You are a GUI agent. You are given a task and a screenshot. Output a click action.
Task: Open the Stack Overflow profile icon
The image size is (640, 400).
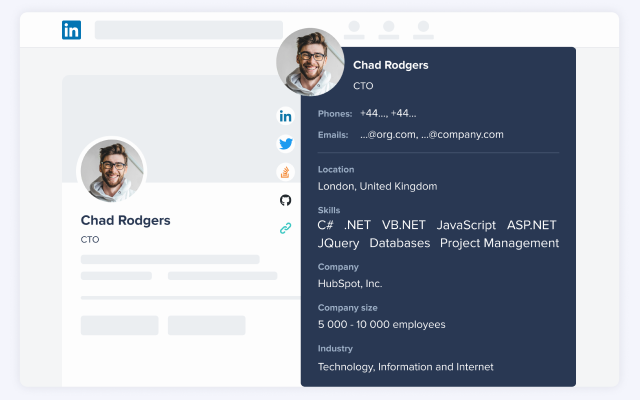(286, 172)
